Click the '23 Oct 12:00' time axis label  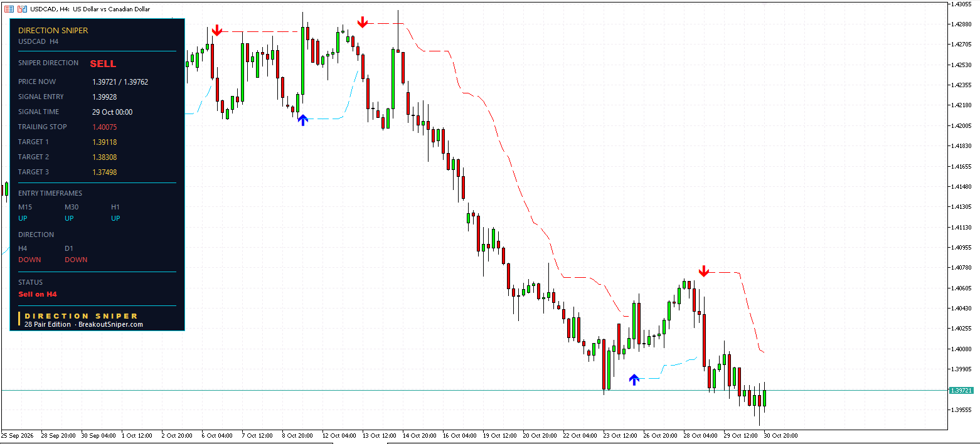pyautogui.click(x=620, y=435)
